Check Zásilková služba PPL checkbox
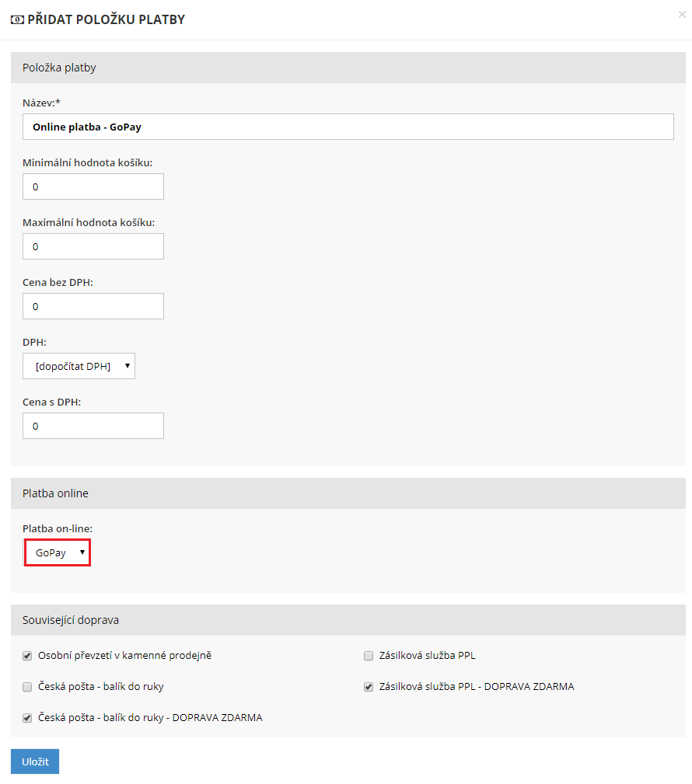692x784 pixels. tap(369, 656)
